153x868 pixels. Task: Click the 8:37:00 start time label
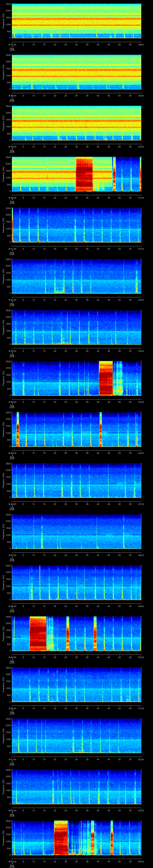pyautogui.click(x=12, y=44)
